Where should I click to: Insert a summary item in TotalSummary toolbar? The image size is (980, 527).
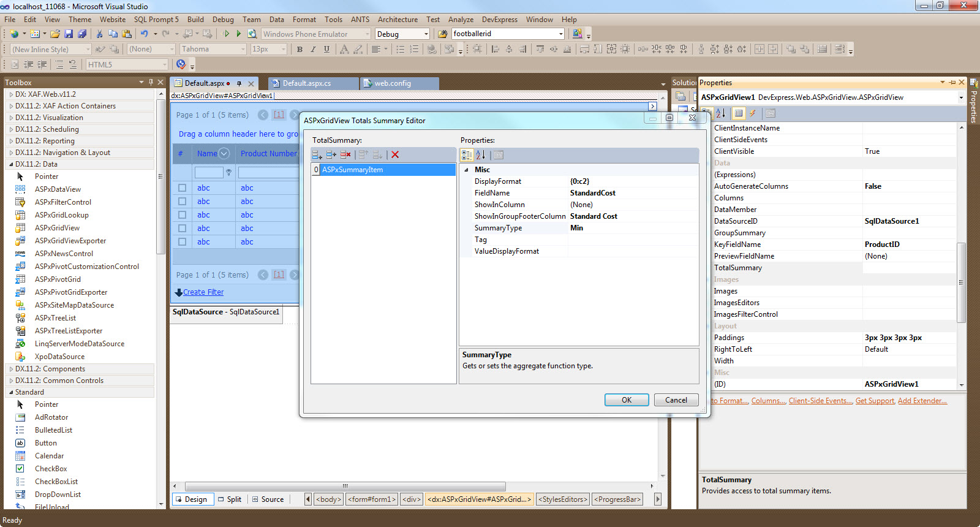pos(331,155)
